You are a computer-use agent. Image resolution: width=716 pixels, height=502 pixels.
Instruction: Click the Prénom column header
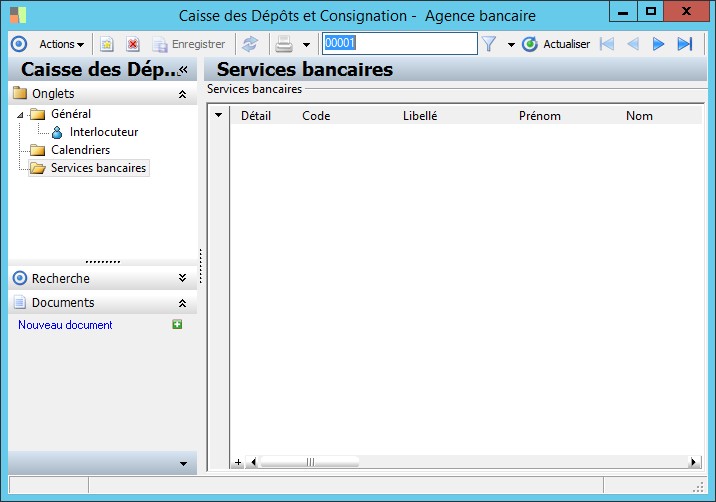point(540,116)
